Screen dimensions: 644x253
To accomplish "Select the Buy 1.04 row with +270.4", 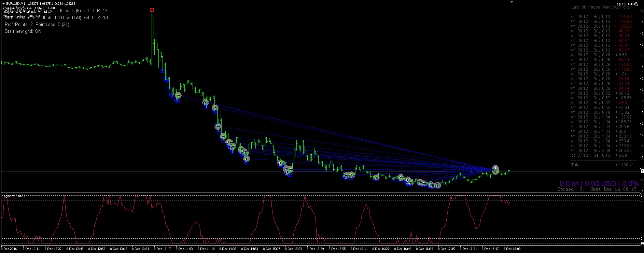I will pyautogui.click(x=600, y=141).
